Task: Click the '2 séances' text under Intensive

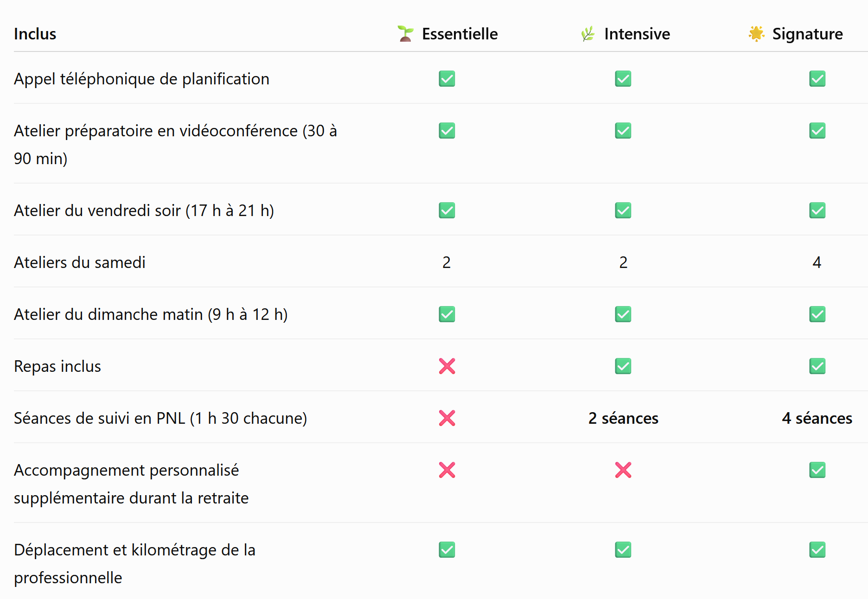Action: [x=623, y=418]
